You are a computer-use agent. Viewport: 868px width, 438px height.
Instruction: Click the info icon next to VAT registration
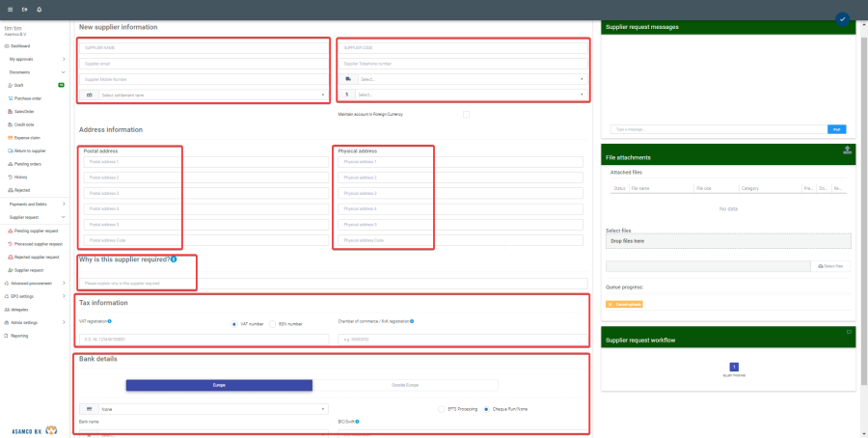click(110, 321)
